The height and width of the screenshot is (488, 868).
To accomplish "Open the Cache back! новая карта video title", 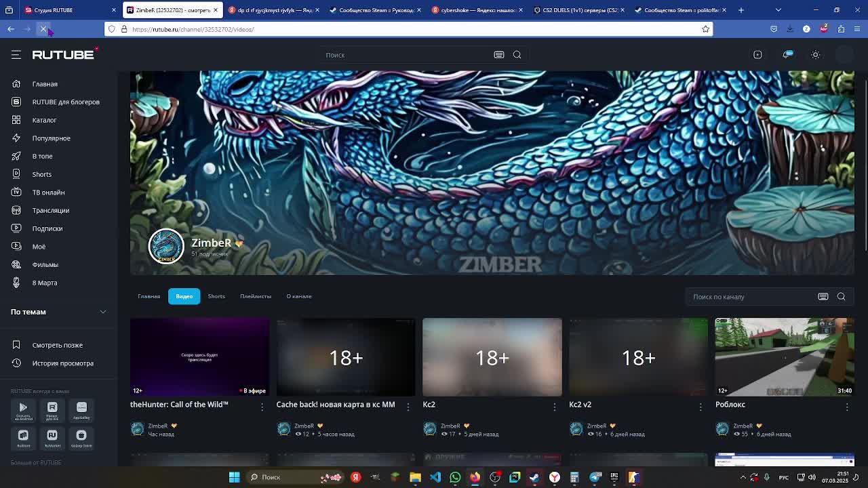I will [336, 405].
